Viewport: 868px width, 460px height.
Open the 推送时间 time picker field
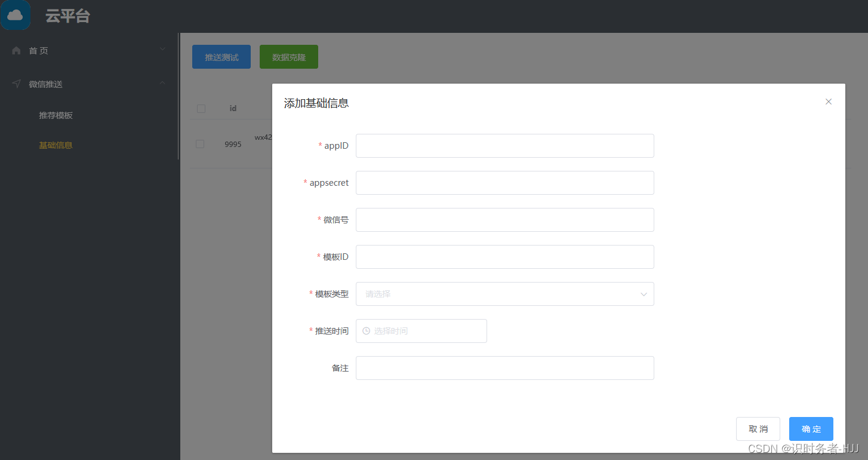point(421,331)
